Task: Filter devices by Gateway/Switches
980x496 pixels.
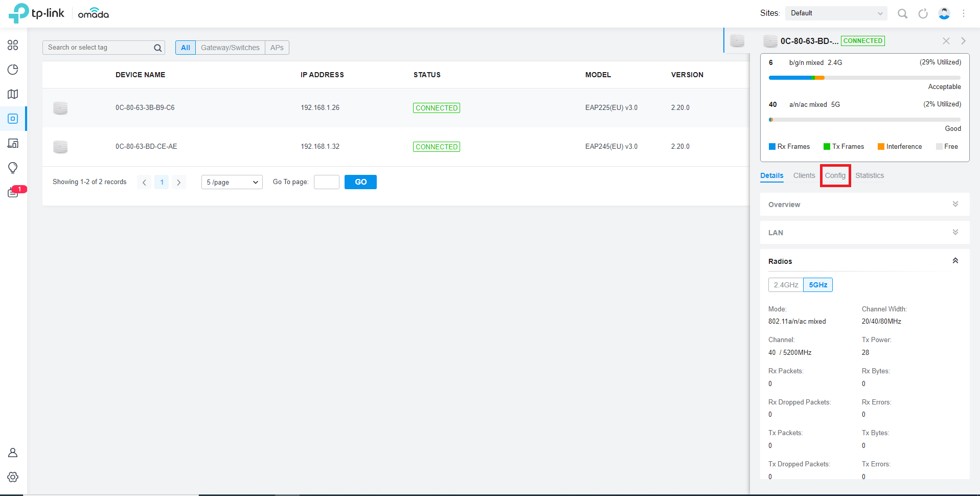Action: (x=230, y=48)
